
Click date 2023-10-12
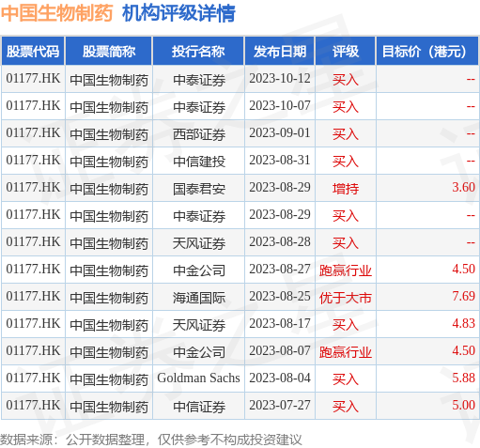280,79
